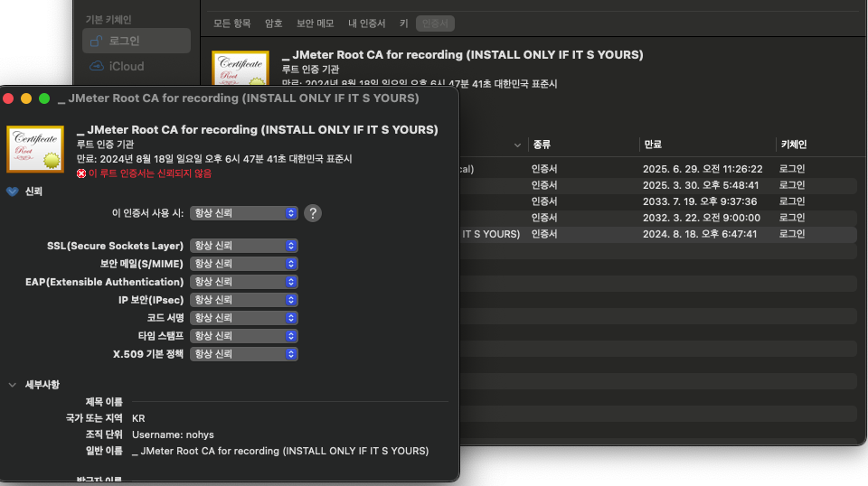The width and height of the screenshot is (868, 486).
Task: Collapse the 세부사항 section
Action: tap(12, 385)
